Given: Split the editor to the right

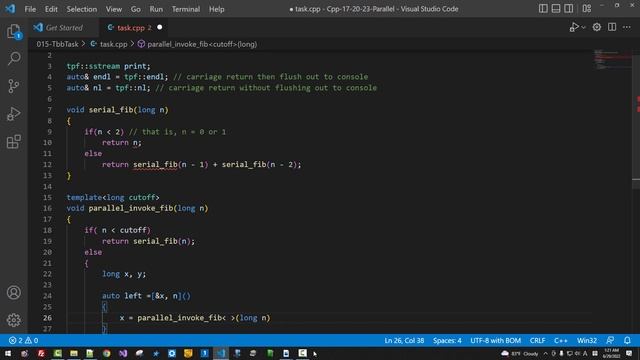Looking at the screenshot, I should coord(612,27).
